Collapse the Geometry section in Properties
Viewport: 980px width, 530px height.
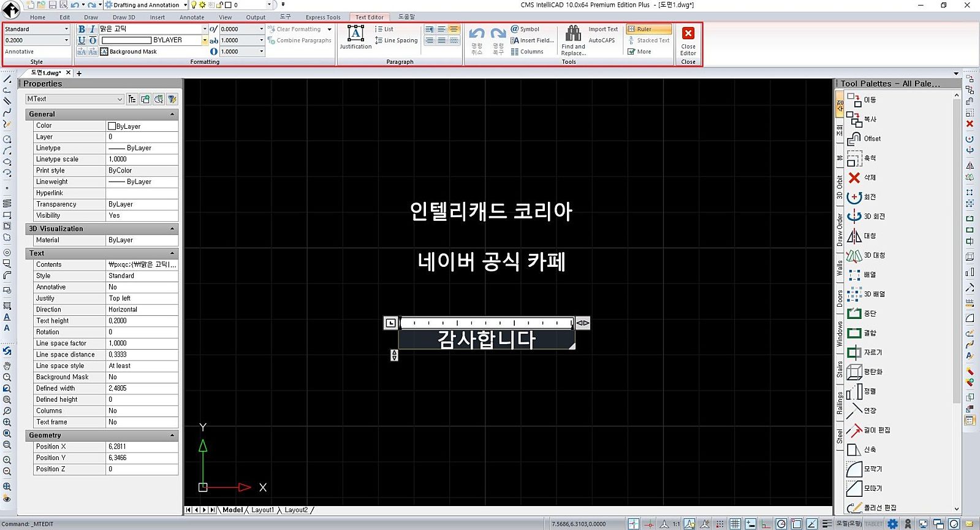(x=172, y=435)
